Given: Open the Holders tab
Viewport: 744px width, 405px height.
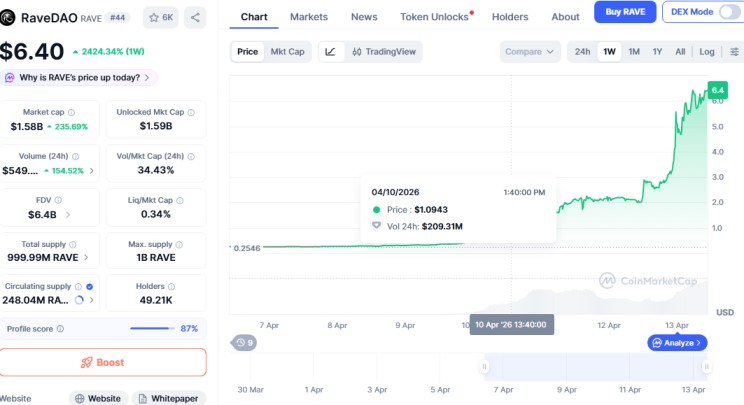Looking at the screenshot, I should 510,17.
